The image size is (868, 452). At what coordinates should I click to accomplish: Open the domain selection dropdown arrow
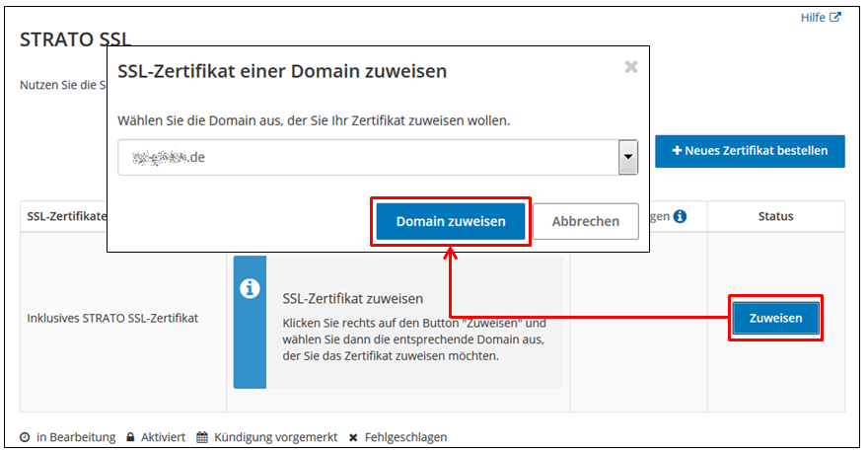pos(627,157)
